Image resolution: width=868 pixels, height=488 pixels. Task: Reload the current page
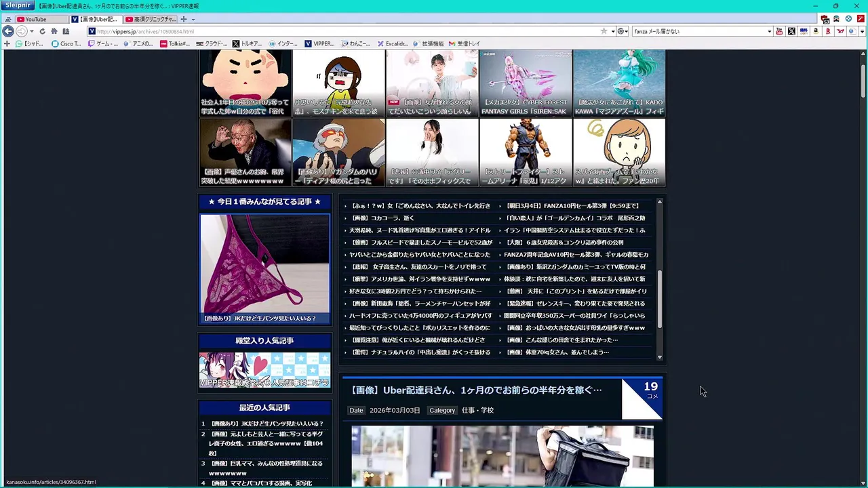[x=42, y=31]
